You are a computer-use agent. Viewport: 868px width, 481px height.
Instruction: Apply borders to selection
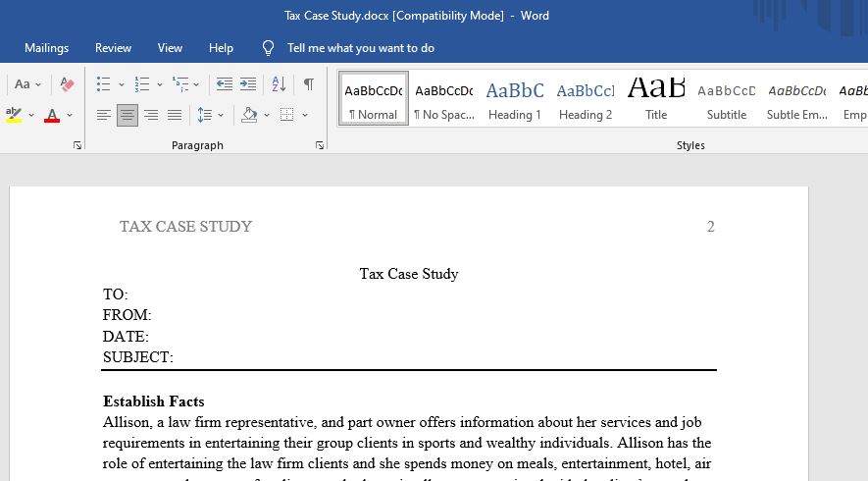click(286, 115)
